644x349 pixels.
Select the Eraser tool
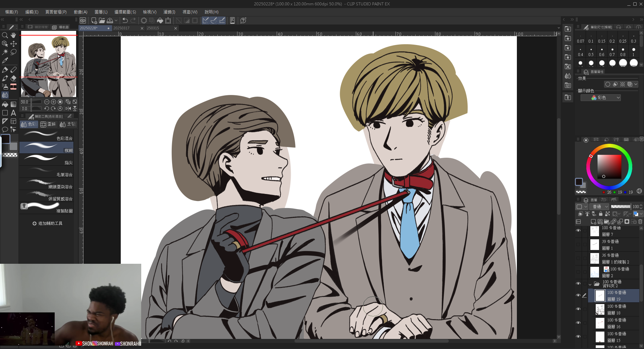click(x=13, y=78)
